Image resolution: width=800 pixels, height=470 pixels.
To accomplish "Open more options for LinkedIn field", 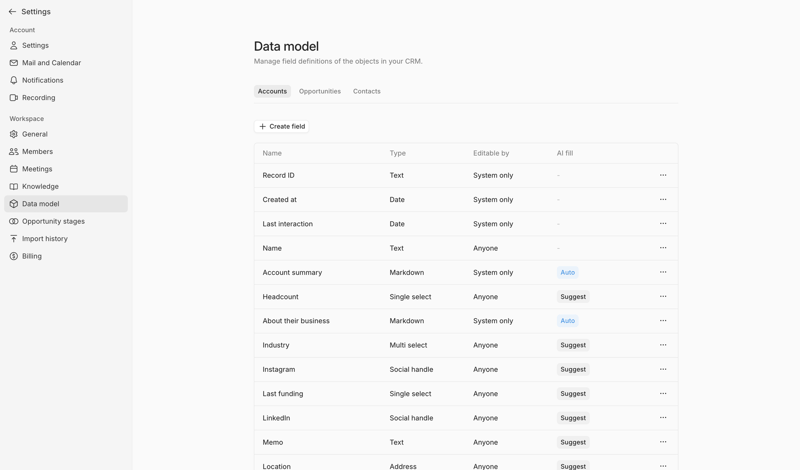I will 663,418.
